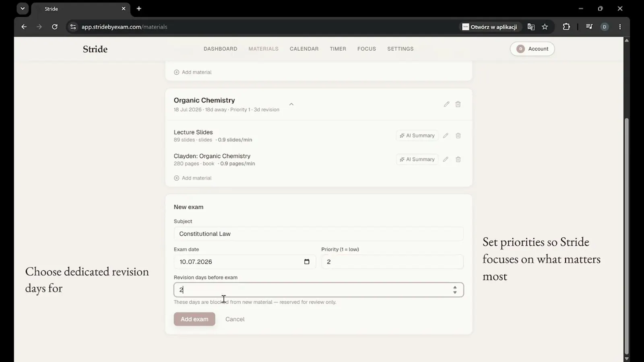Click the page vertical scrollbar thumb
Image resolution: width=644 pixels, height=362 pixels.
pos(626,236)
